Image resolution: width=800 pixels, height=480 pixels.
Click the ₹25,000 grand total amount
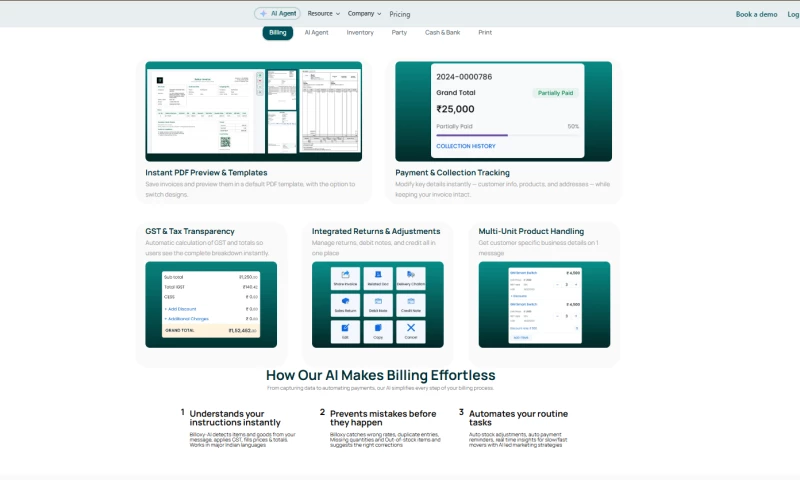coord(455,109)
